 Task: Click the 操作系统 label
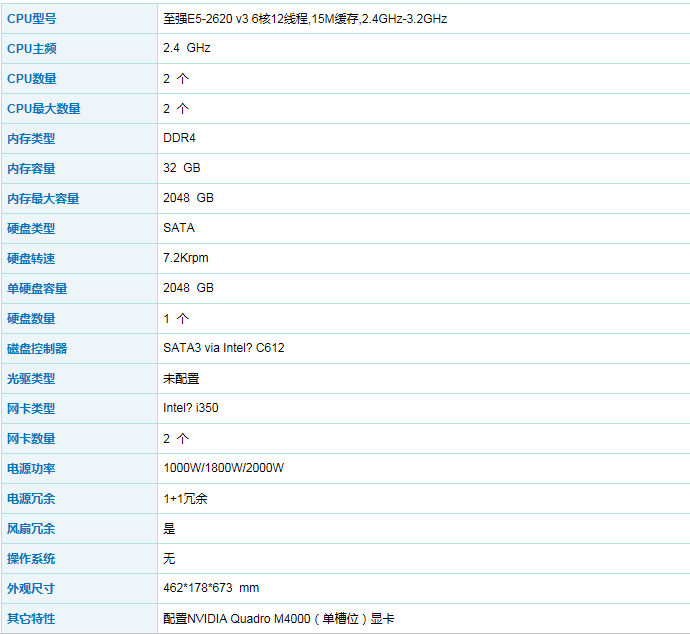point(31,559)
